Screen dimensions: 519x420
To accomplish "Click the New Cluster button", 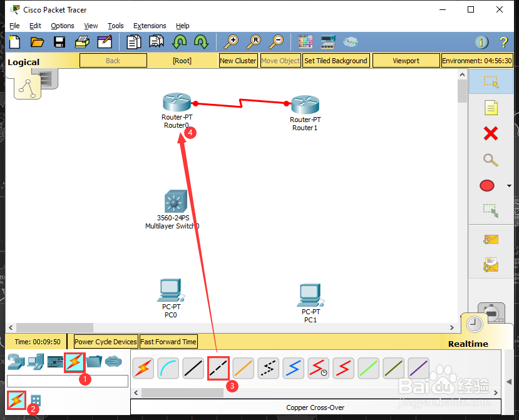I will 238,61.
